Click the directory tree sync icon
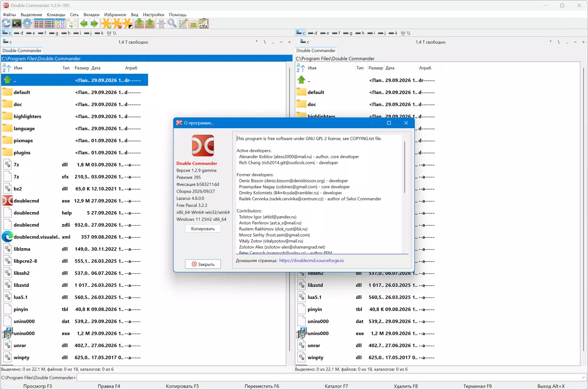The image size is (588, 390). click(72, 24)
